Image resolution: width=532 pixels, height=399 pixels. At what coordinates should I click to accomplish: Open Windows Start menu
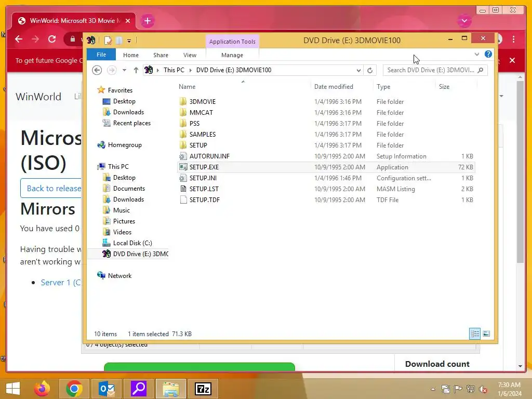(x=13, y=389)
